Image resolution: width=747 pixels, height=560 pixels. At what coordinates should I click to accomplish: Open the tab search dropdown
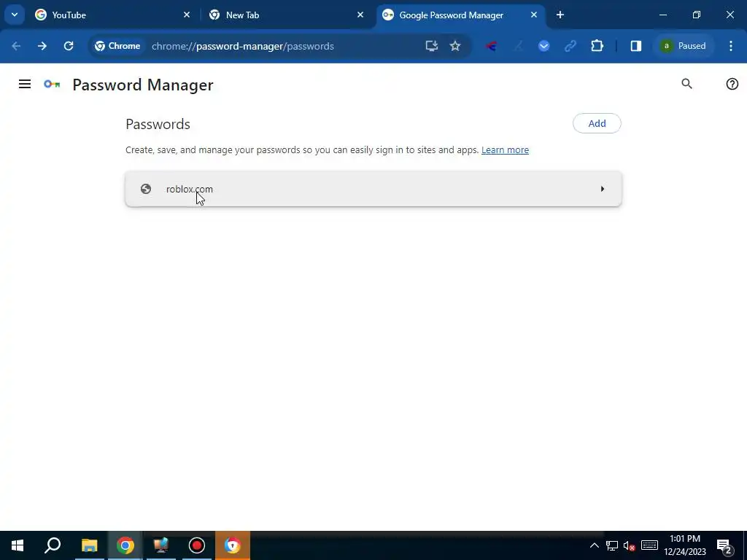pos(15,15)
